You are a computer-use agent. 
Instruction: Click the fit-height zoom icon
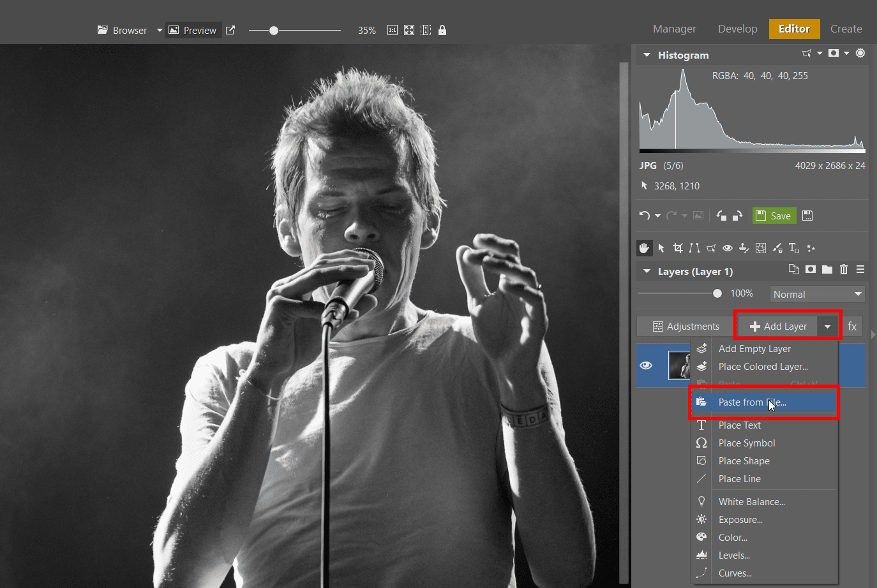point(426,30)
